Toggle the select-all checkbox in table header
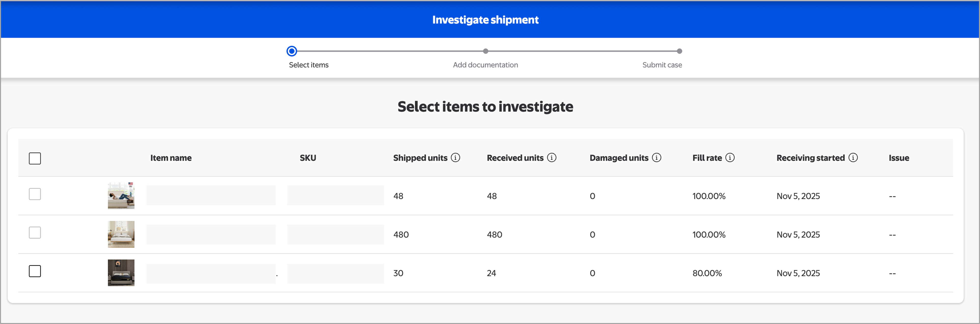Screen dimensions: 980x324 tap(35, 158)
